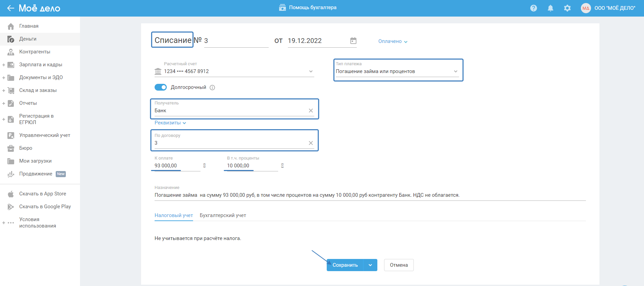Open the date picker calendar icon

tap(353, 41)
